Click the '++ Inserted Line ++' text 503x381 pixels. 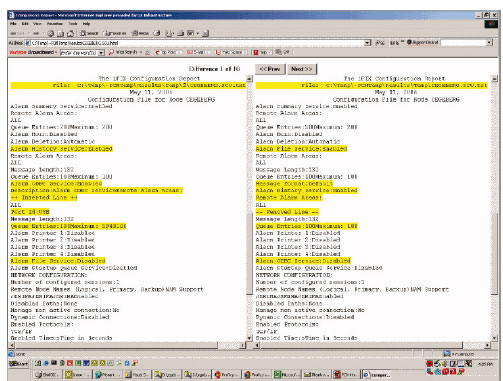click(44, 198)
